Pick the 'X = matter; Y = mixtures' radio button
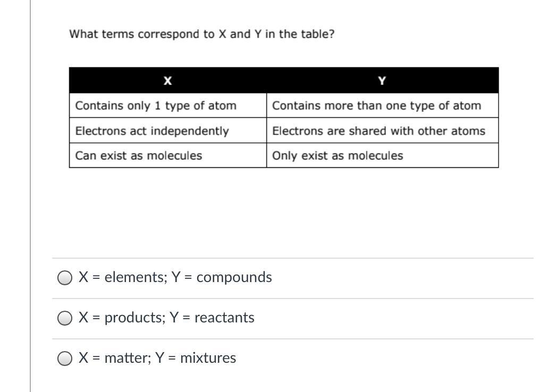The width and height of the screenshot is (540, 392). (x=64, y=359)
